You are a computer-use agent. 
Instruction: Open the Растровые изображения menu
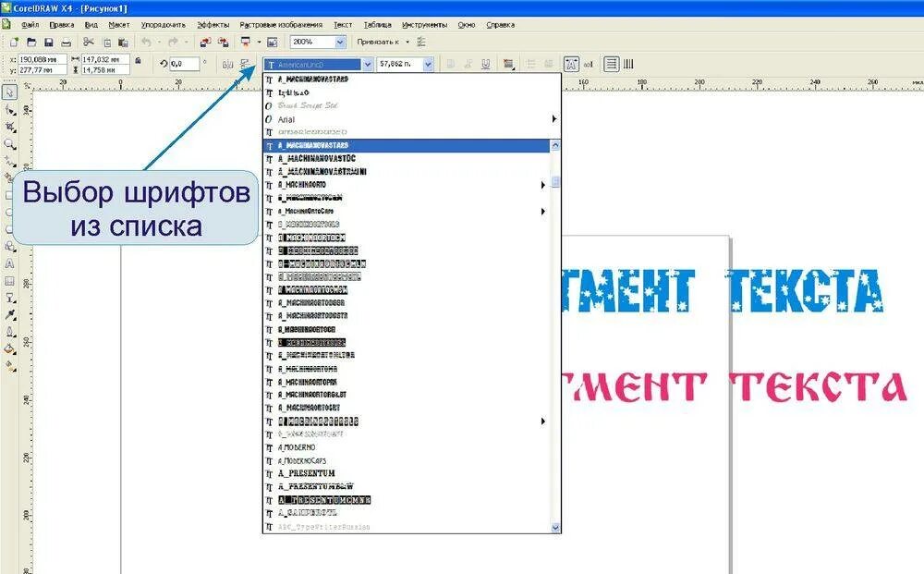pos(281,25)
